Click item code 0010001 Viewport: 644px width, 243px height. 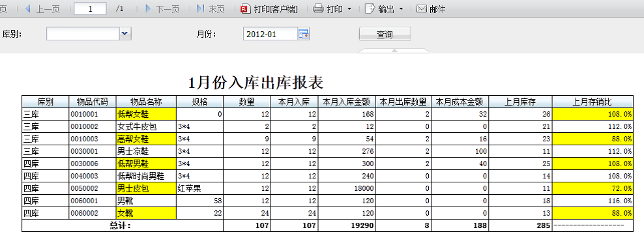tap(93, 114)
